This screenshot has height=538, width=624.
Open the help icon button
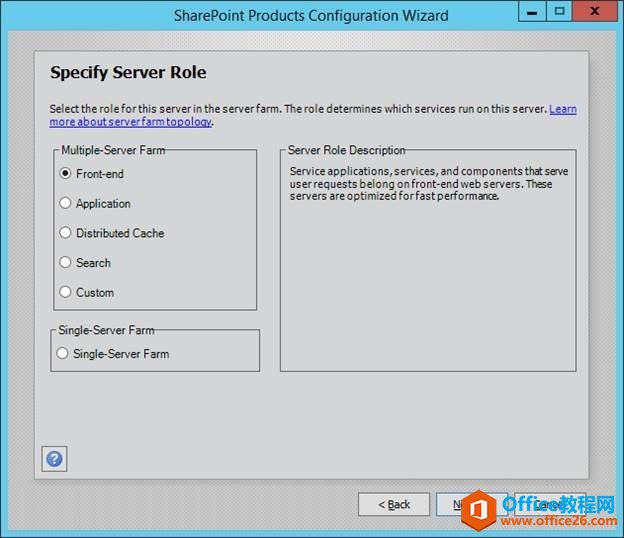coord(54,459)
